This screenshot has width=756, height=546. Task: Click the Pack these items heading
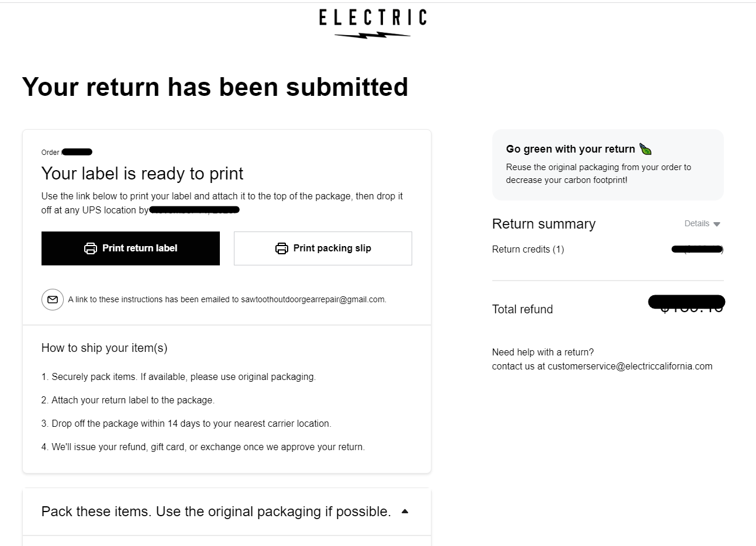[x=216, y=512]
